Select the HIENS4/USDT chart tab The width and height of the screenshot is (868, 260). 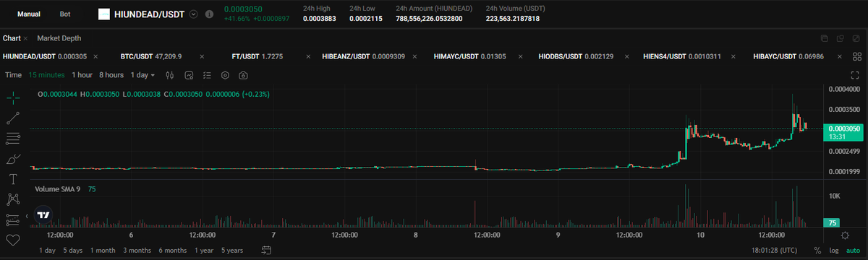pos(682,56)
